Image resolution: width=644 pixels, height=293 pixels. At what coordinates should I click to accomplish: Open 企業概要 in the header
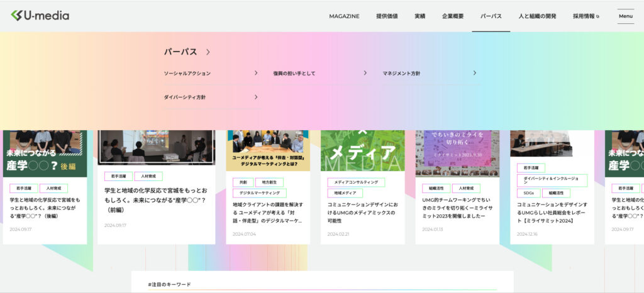453,16
